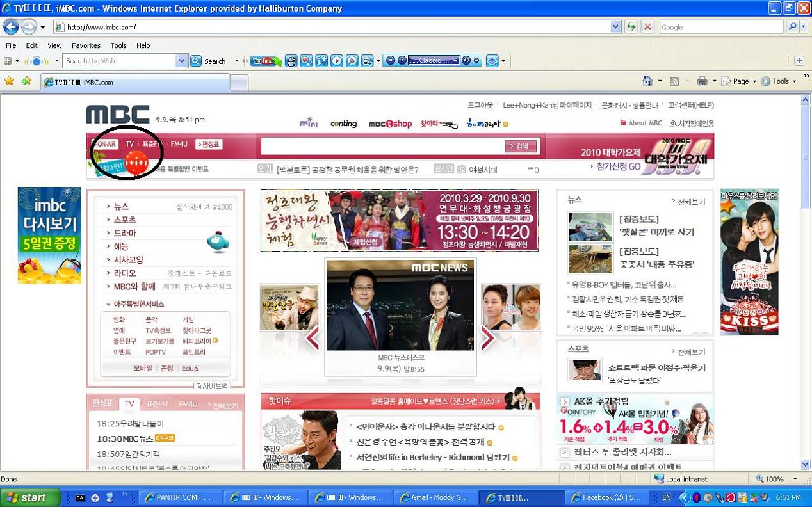
Task: Open the File menu
Action: 11,45
